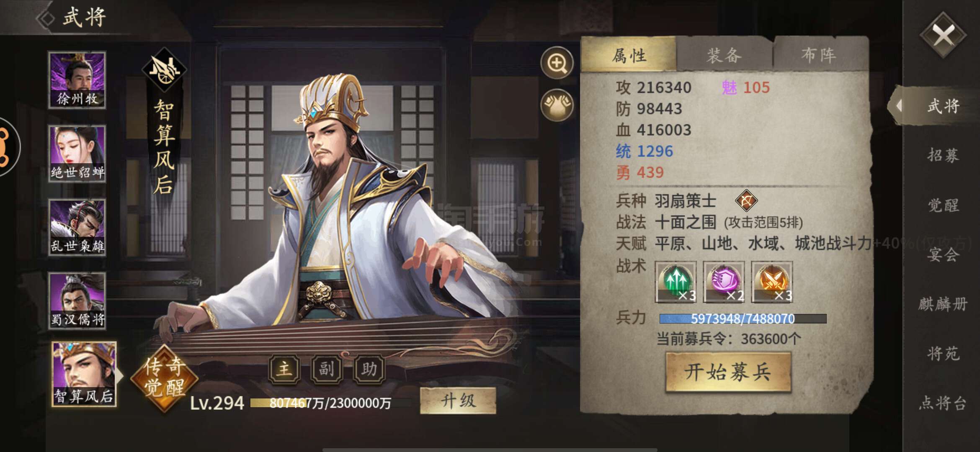This screenshot has height=452, width=980.
Task: Open the orange side handle icon
Action: pyautogui.click(x=6, y=147)
